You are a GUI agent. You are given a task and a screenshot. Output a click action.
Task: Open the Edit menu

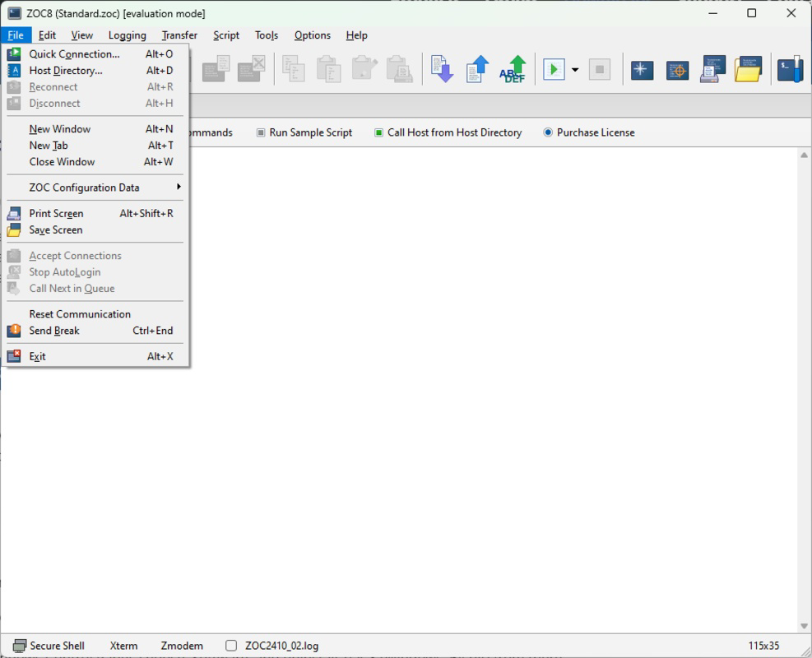(47, 35)
